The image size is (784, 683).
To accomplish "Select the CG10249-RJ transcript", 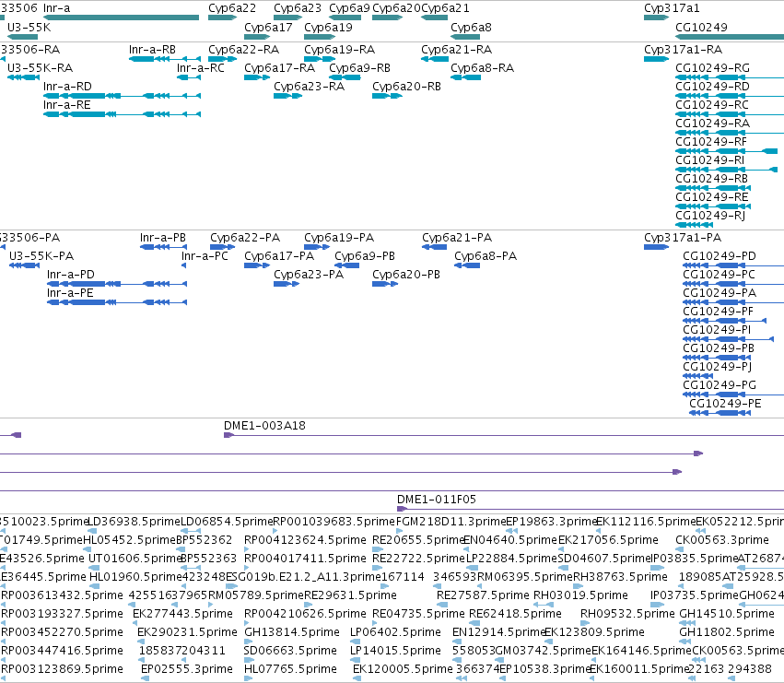I will pos(694,225).
